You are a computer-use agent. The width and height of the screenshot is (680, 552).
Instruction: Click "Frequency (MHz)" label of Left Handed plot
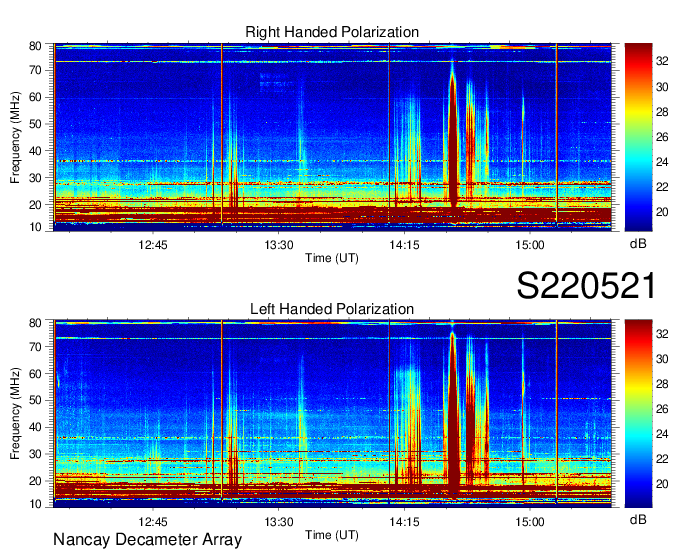coord(15,414)
